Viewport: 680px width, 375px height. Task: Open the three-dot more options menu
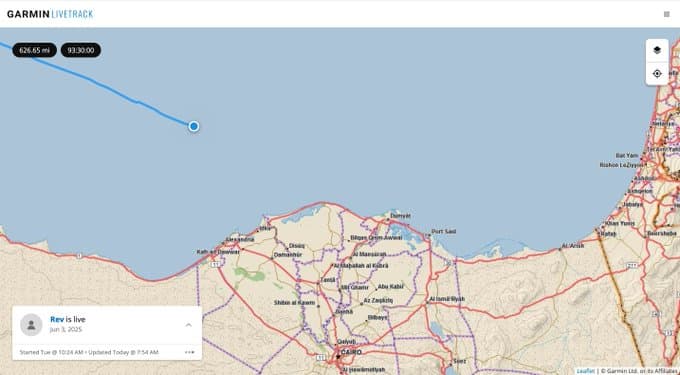click(190, 352)
